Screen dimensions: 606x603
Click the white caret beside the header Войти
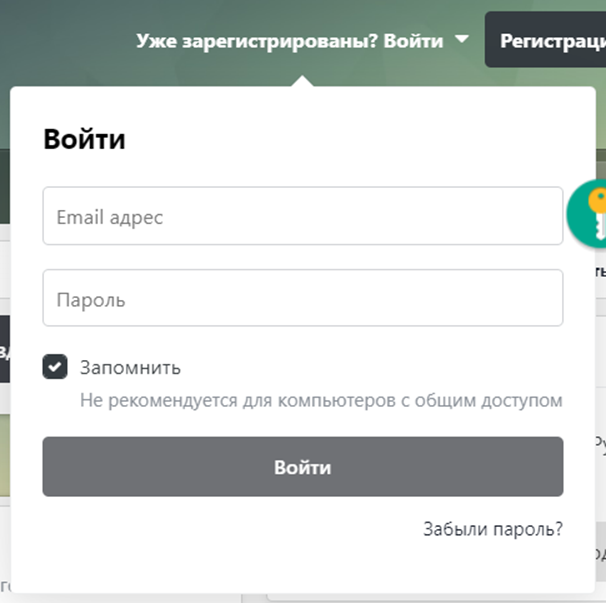tap(460, 40)
